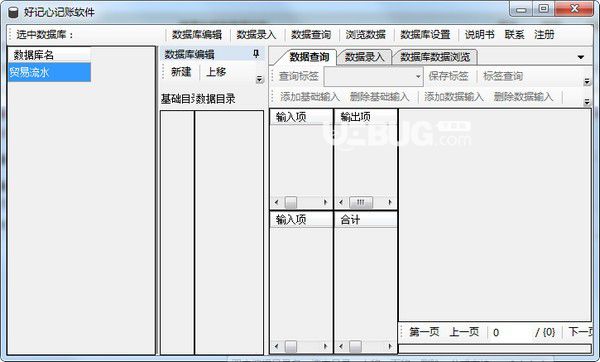Click the 合计 column header

366,220
